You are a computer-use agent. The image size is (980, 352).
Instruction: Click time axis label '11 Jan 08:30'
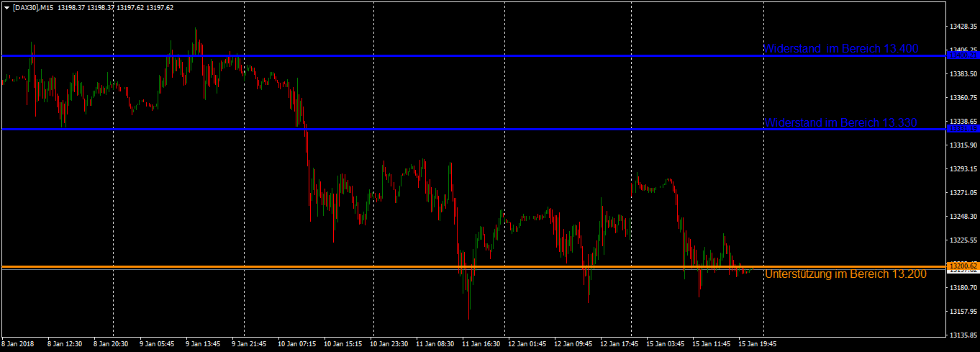436,344
